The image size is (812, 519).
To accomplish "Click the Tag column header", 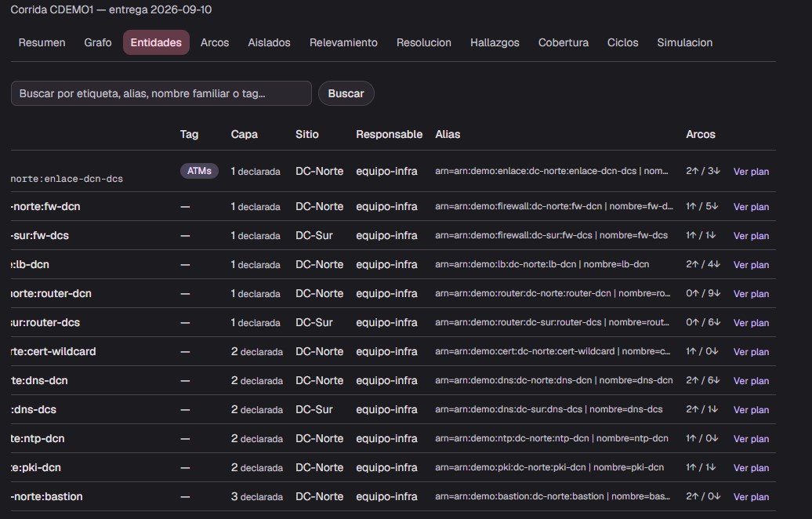I will tap(189, 134).
